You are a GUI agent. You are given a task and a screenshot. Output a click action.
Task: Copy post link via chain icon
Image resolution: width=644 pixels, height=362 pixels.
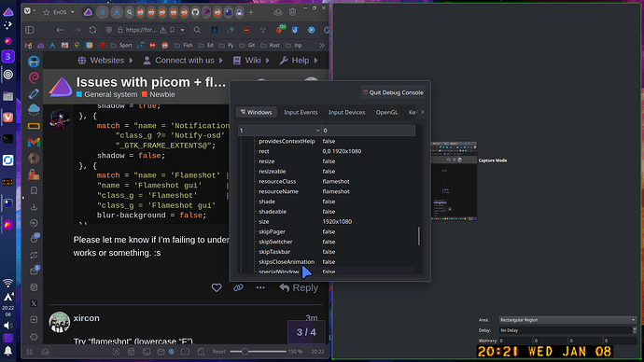(x=238, y=287)
